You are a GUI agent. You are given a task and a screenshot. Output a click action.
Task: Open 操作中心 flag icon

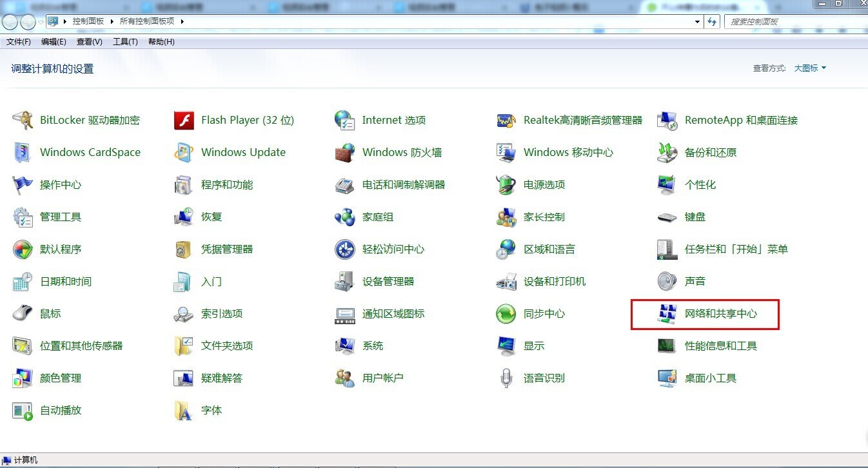[x=23, y=184]
